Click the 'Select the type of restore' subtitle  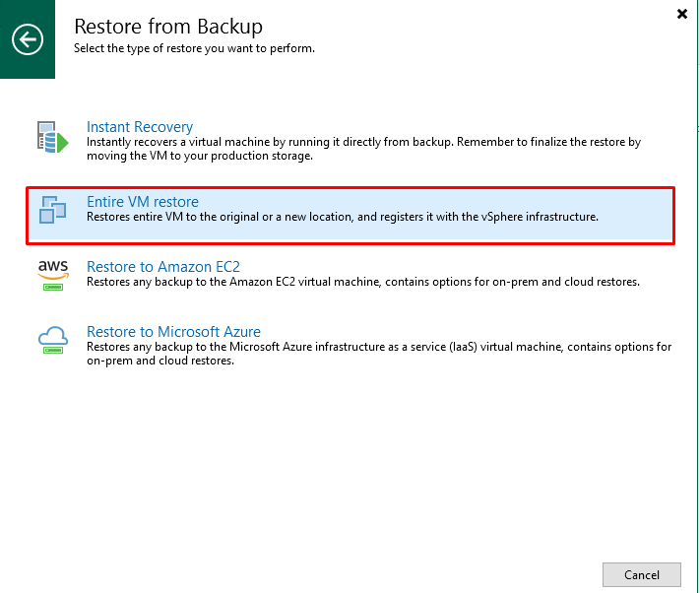(194, 48)
